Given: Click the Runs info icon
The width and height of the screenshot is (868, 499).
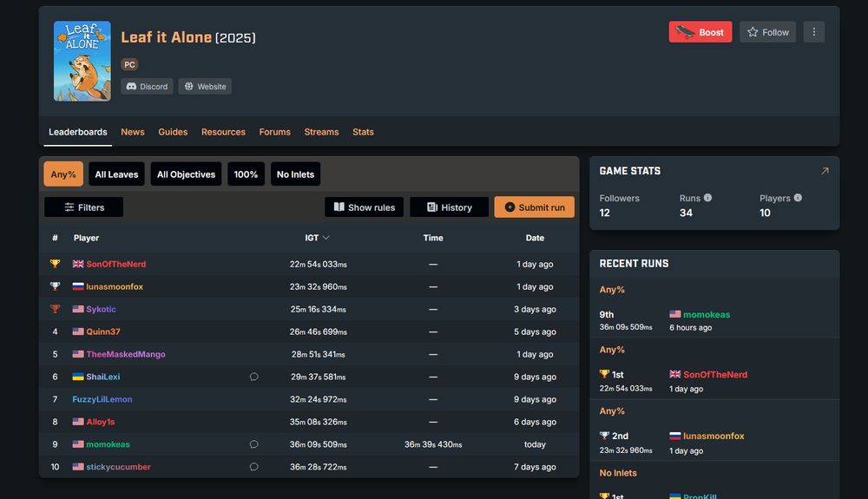Looking at the screenshot, I should click(707, 198).
